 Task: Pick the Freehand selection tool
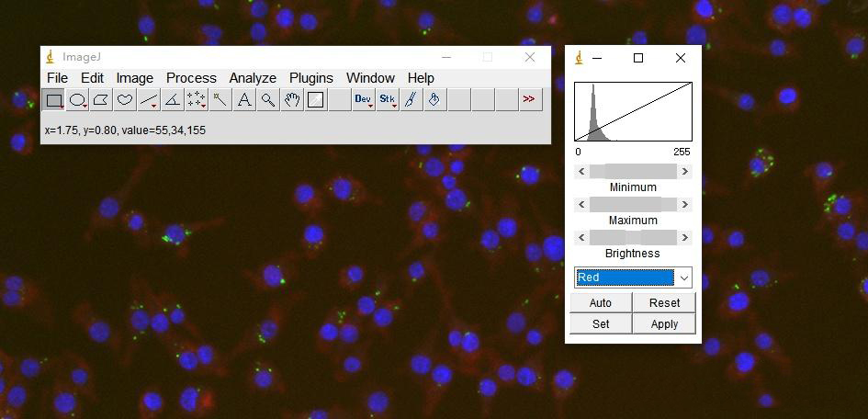[x=125, y=100]
